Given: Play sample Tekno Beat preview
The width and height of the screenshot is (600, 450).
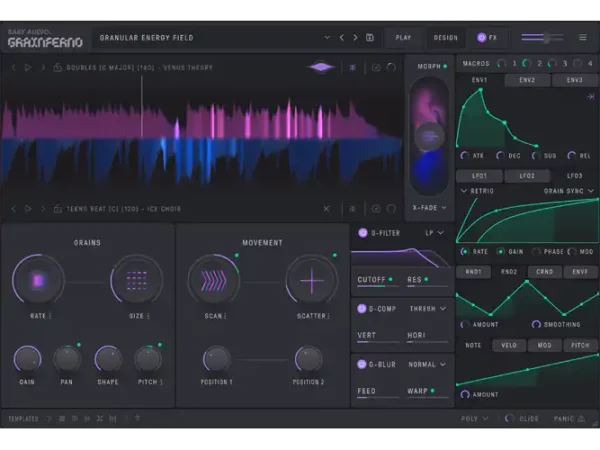Looking at the screenshot, I should pyautogui.click(x=28, y=209).
